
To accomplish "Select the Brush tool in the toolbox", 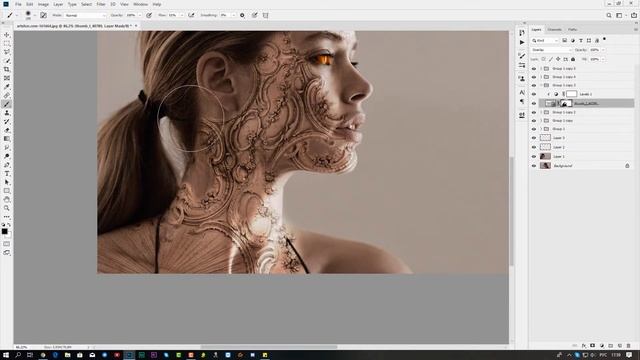I will click(x=7, y=104).
